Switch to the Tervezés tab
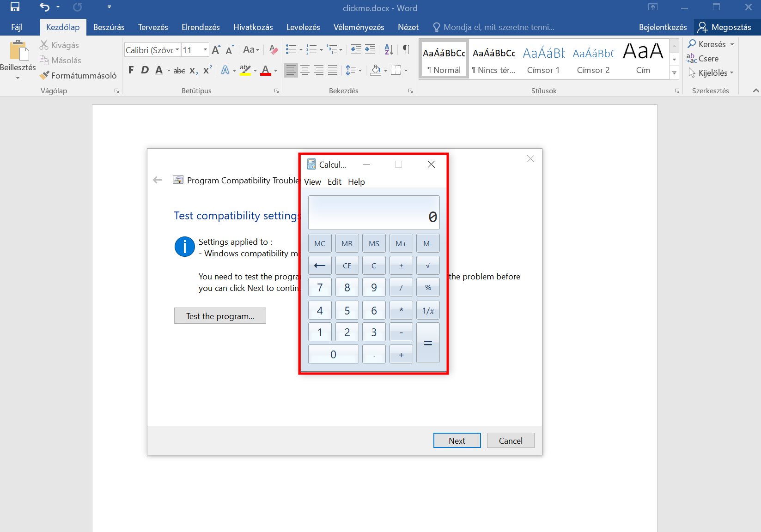This screenshot has height=532, width=761. [x=153, y=27]
